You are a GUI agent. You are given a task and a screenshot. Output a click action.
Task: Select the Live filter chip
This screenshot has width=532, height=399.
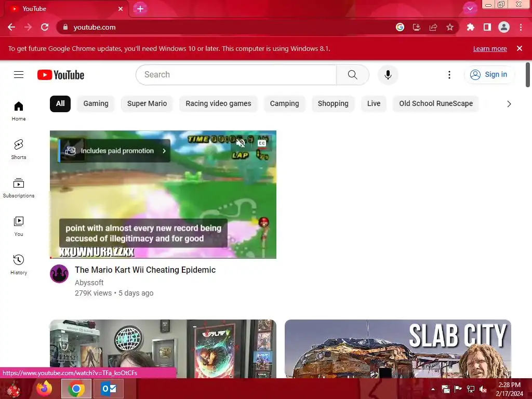coord(374,104)
